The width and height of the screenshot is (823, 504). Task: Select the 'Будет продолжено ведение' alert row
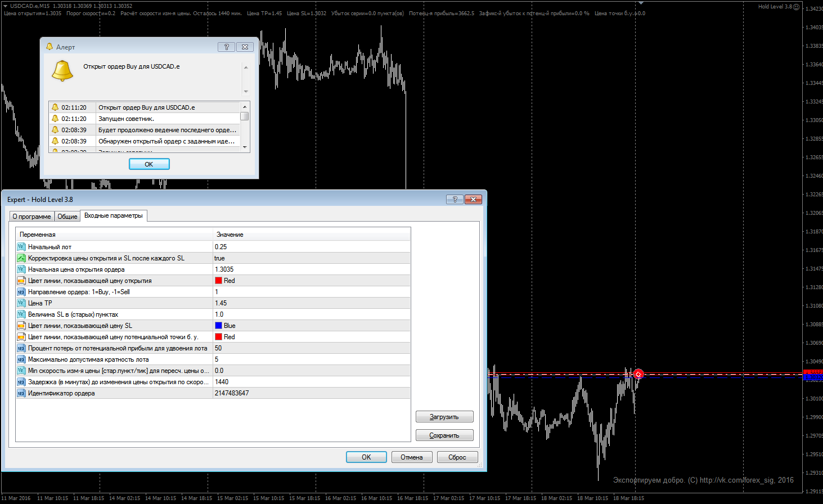point(145,129)
